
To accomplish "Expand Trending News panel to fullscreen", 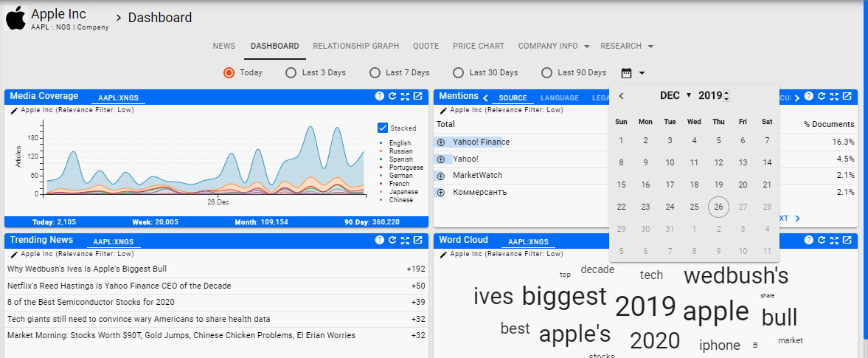I will [x=405, y=241].
